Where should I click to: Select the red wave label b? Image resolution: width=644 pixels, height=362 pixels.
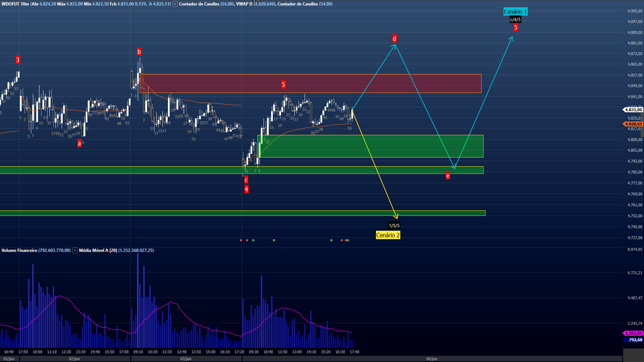coord(139,51)
